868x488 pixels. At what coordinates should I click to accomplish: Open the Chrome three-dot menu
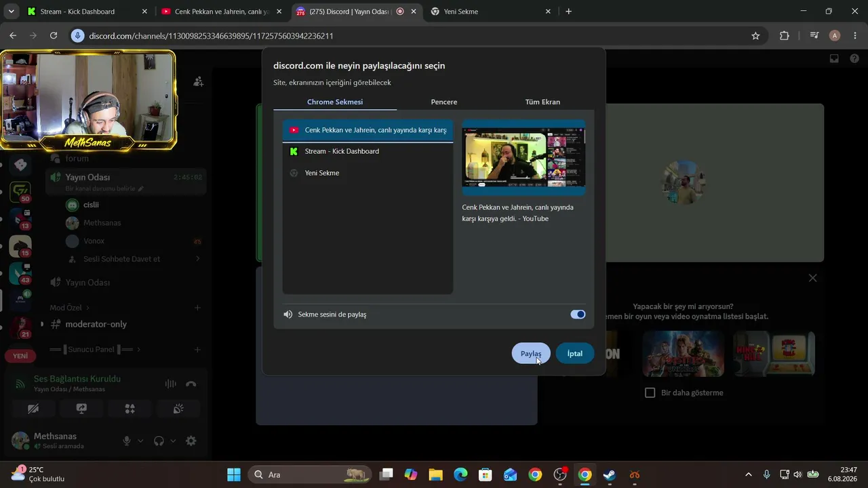tap(855, 36)
